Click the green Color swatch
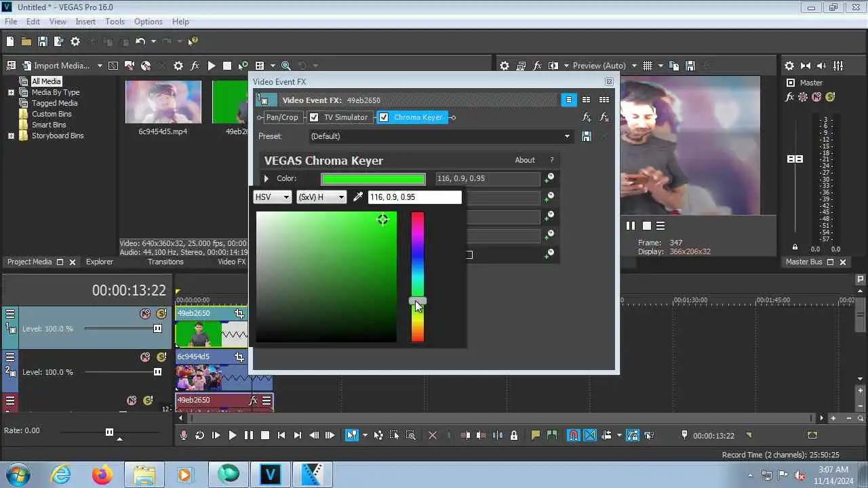The width and height of the screenshot is (868, 488). 373,179
